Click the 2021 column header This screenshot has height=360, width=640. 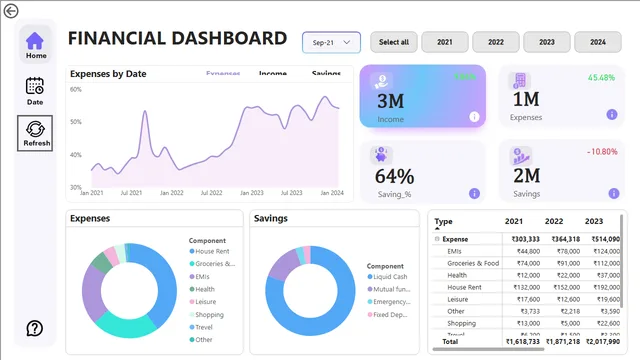513,221
